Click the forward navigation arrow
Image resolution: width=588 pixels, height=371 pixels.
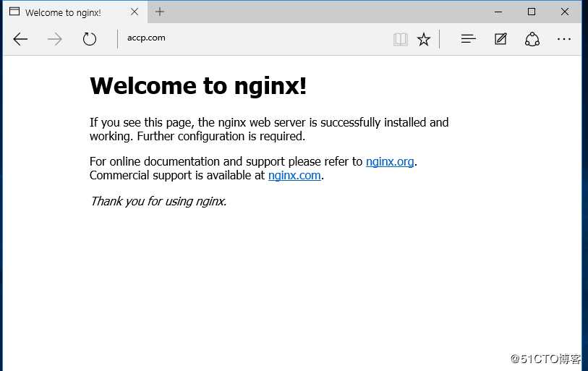(55, 39)
